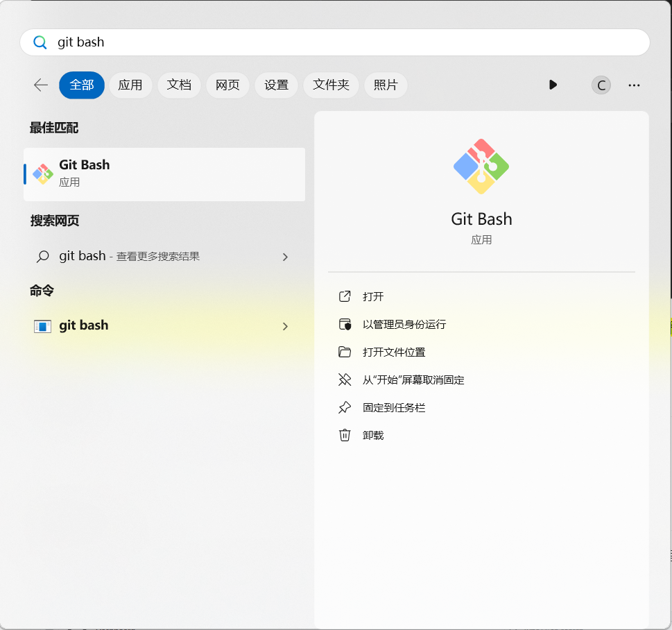672x630 pixels.
Task: Open the 照片 filter tab
Action: [386, 85]
